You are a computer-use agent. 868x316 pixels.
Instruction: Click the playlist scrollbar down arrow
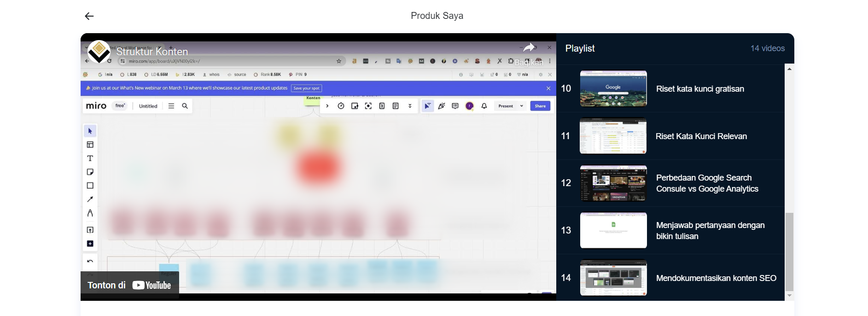(789, 296)
